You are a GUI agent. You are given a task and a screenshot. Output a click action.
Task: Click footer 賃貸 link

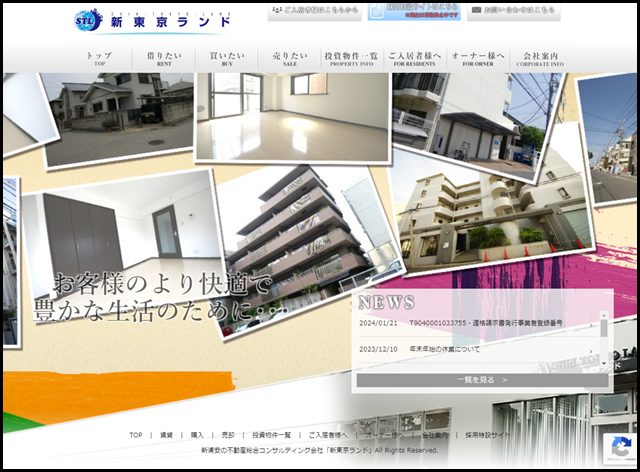pyautogui.click(x=167, y=435)
